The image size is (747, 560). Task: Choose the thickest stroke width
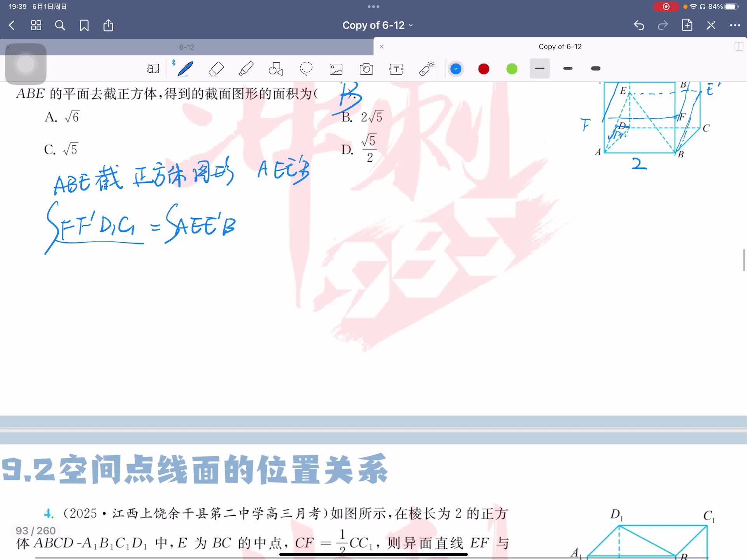596,69
